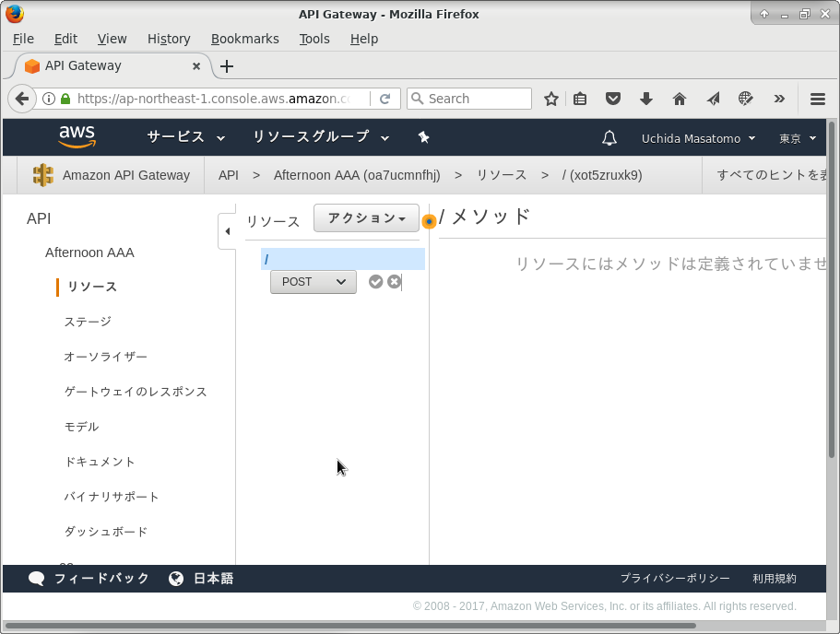Select リソース in the sidebar
Image resolution: width=840 pixels, height=634 pixels.
tap(92, 287)
